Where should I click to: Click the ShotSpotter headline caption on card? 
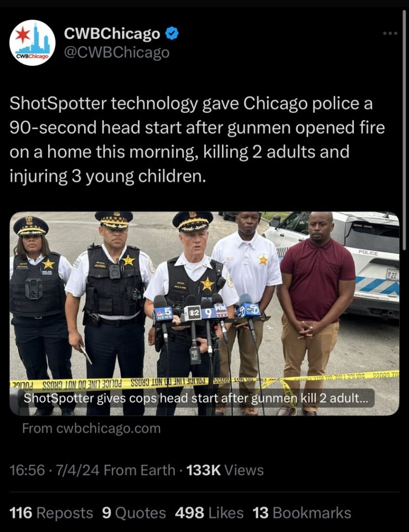(x=195, y=397)
